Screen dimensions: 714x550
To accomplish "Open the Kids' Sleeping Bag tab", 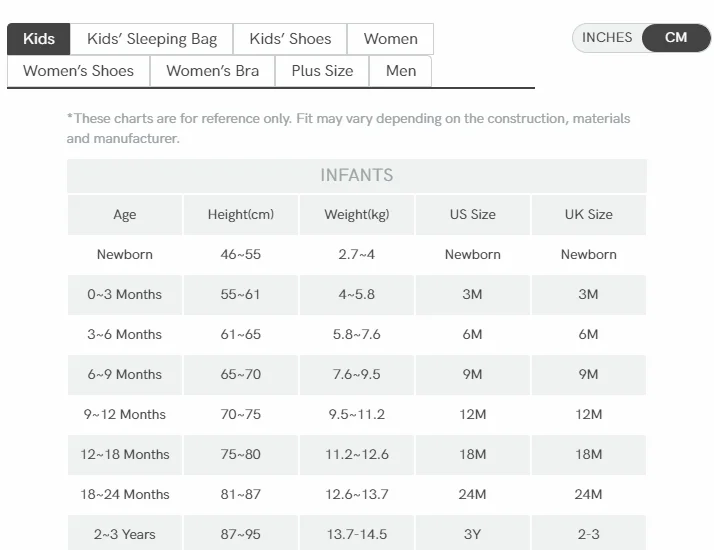I will [152, 39].
